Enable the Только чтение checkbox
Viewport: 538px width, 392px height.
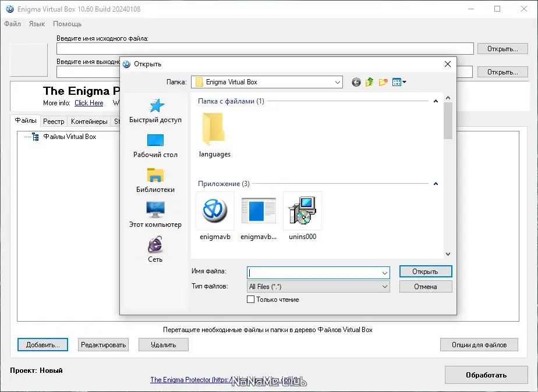pos(250,300)
